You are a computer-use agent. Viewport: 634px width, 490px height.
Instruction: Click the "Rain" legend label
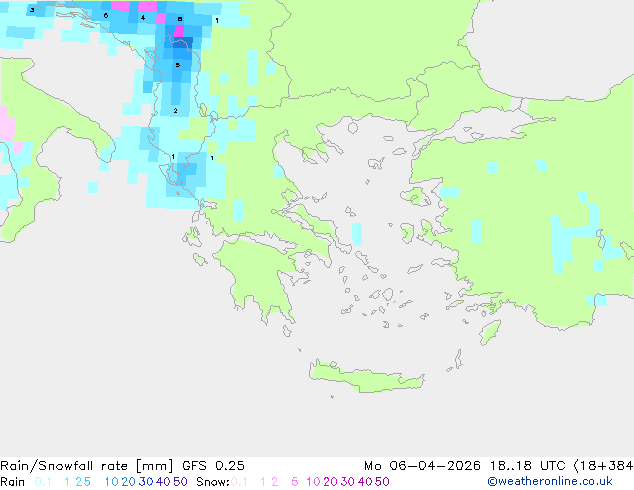click(x=13, y=482)
